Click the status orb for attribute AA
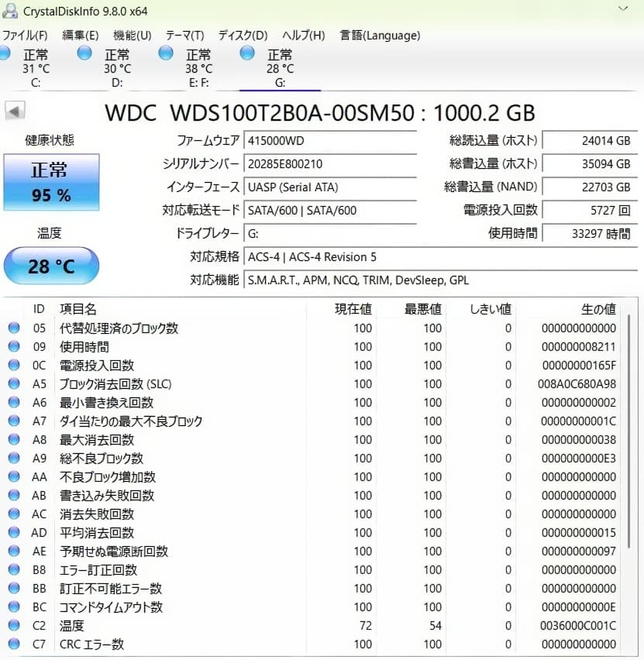 [x=14, y=476]
